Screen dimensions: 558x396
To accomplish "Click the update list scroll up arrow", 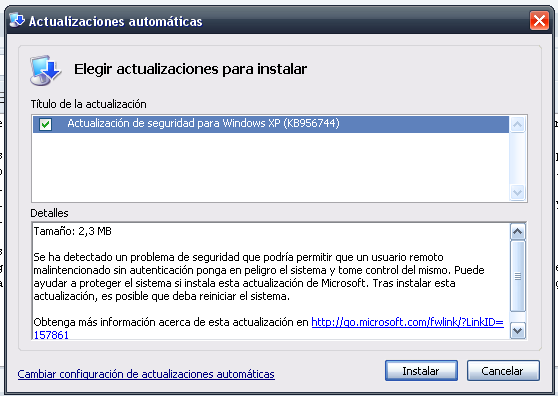I will coord(517,125).
